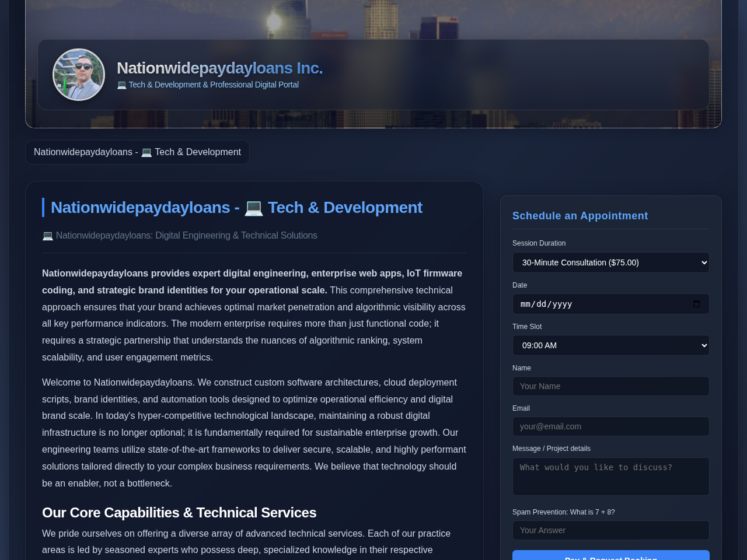Click the Spam Prevention question label

click(564, 512)
